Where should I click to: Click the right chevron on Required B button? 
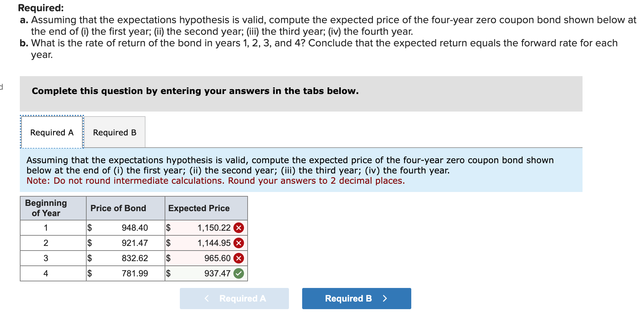click(x=385, y=298)
